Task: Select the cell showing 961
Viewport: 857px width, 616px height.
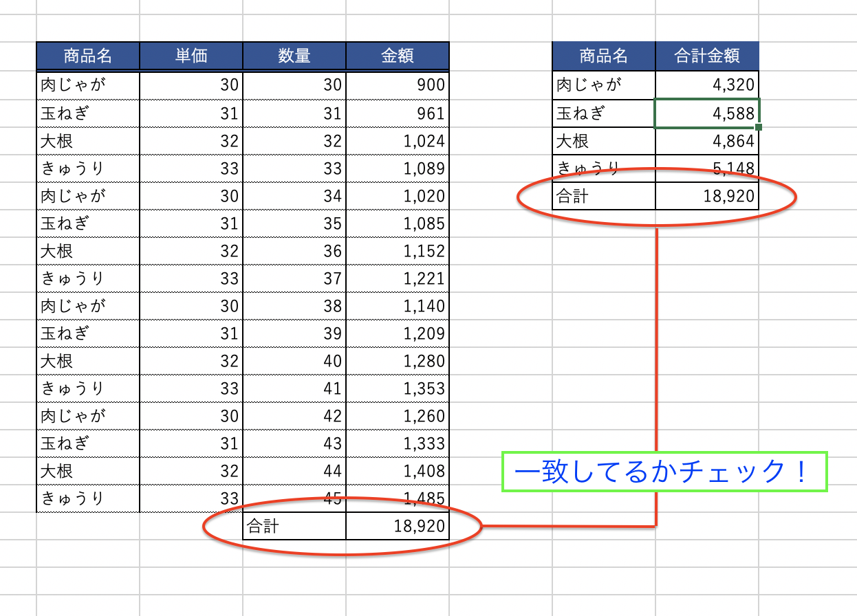Action: point(398,113)
